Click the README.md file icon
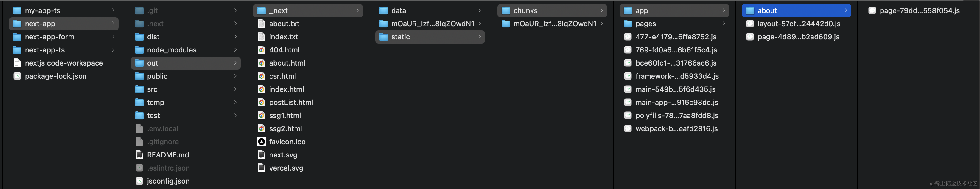This screenshot has height=189, width=980. point(140,155)
